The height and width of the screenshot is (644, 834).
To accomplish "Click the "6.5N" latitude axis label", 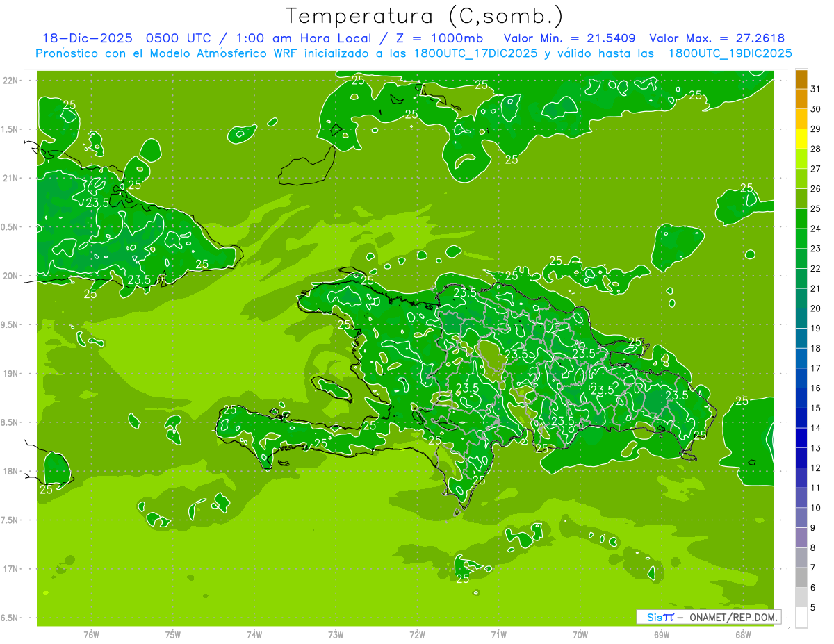I will [10, 618].
